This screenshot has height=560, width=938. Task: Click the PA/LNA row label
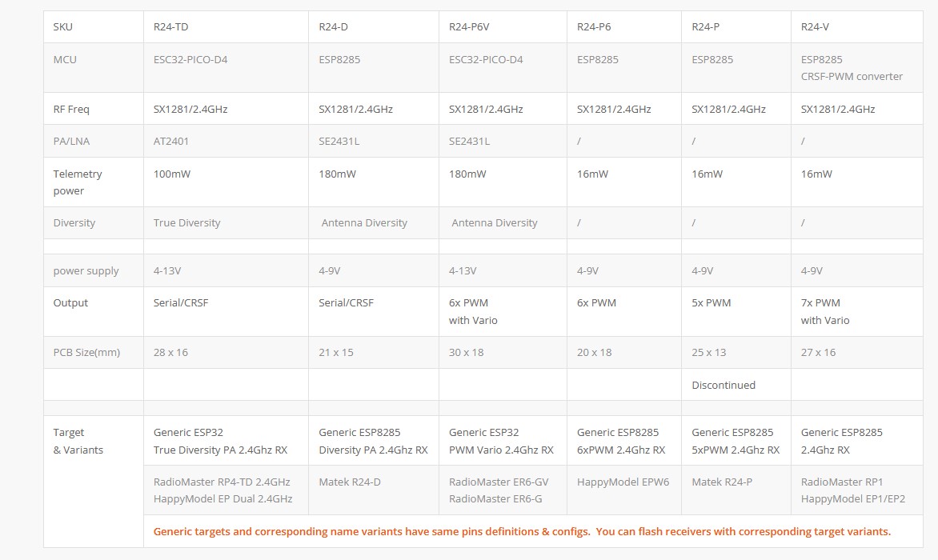pyautogui.click(x=71, y=142)
